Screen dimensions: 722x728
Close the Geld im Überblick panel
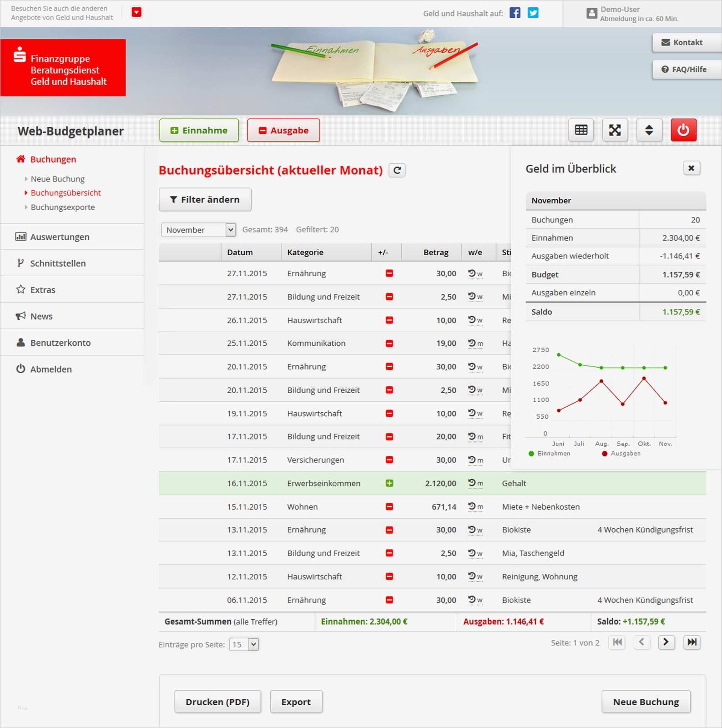(691, 168)
